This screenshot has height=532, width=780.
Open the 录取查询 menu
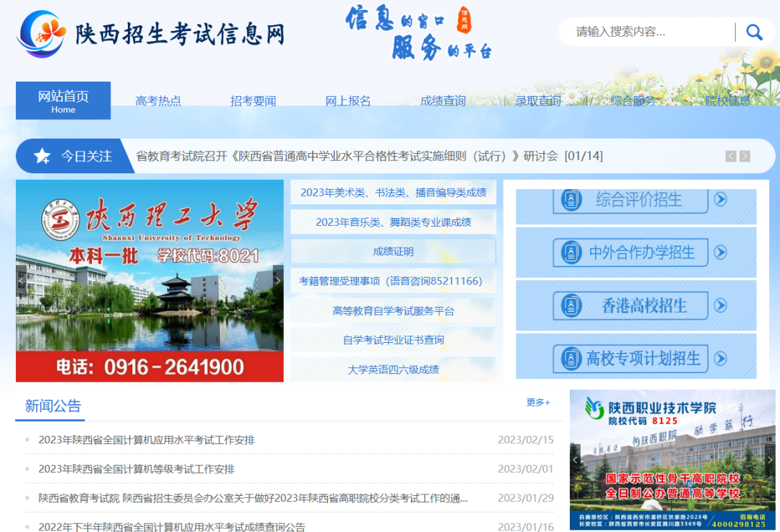538,101
